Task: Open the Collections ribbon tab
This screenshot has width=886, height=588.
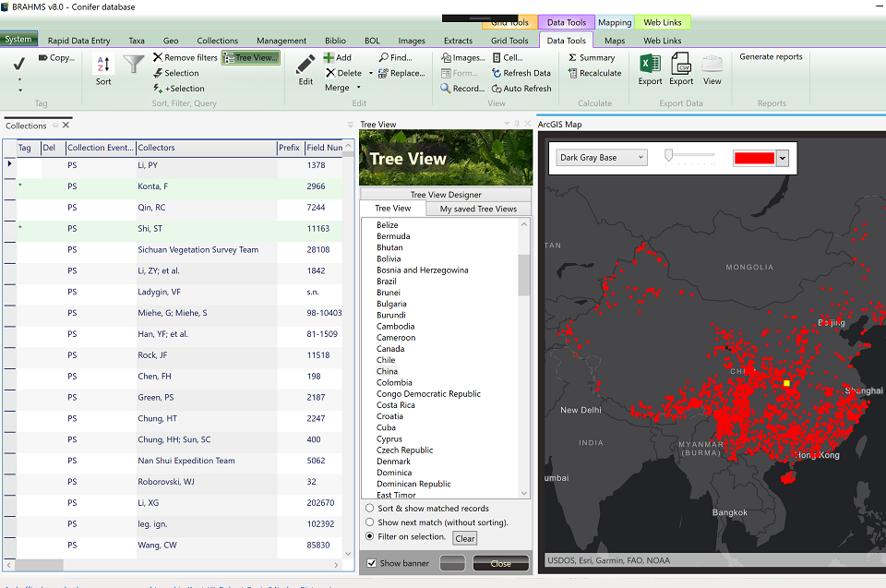Action: [218, 41]
